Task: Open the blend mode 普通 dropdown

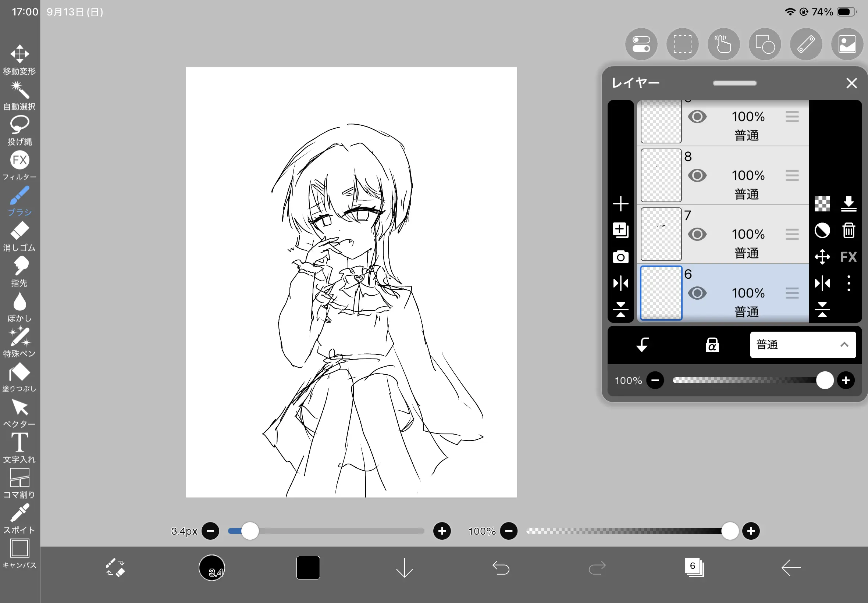Action: [x=803, y=345]
